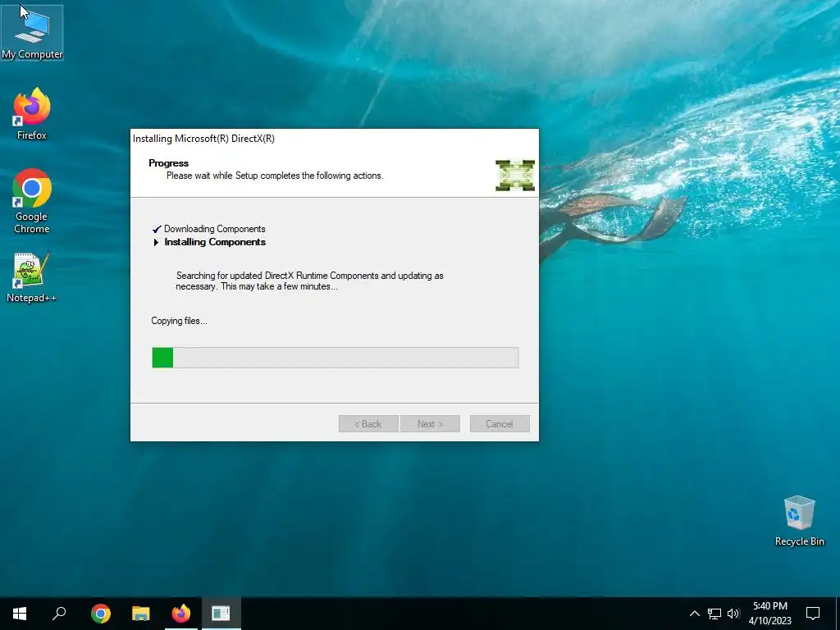The width and height of the screenshot is (840, 630).
Task: Click the Downloading Components step text
Action: (x=214, y=229)
